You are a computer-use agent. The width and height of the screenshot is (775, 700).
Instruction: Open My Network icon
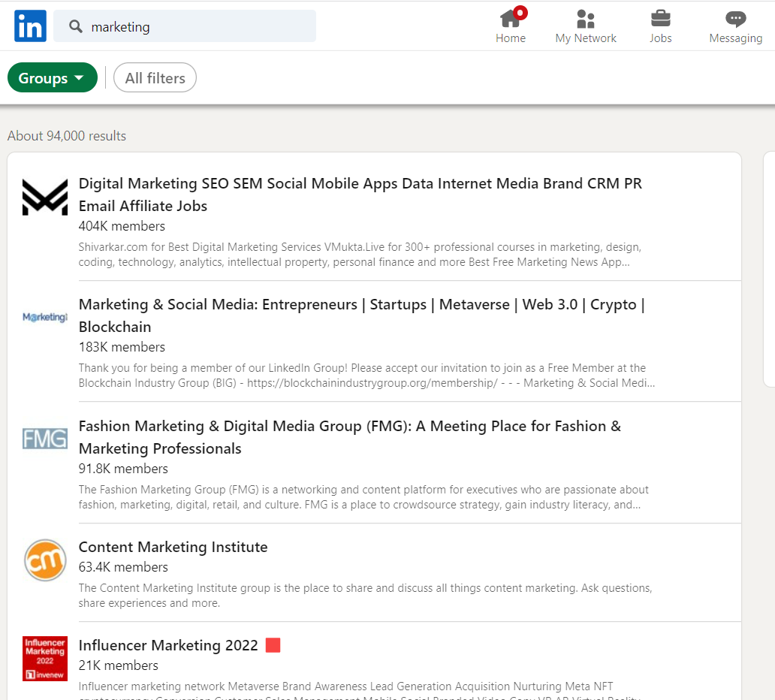(586, 20)
